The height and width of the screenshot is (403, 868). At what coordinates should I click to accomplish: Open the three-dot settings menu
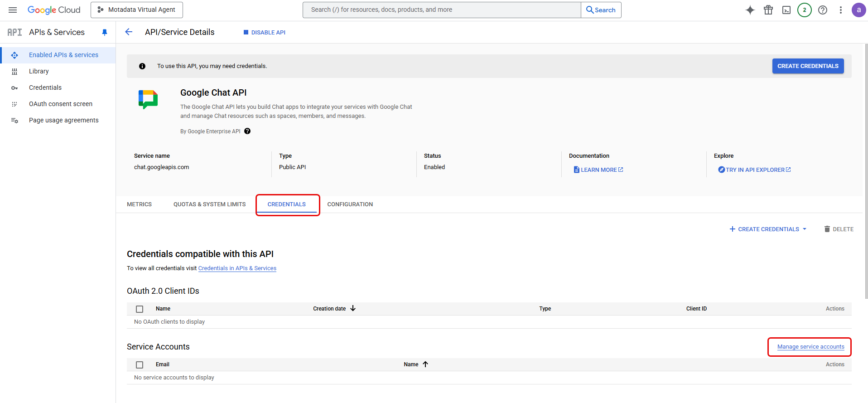click(841, 10)
